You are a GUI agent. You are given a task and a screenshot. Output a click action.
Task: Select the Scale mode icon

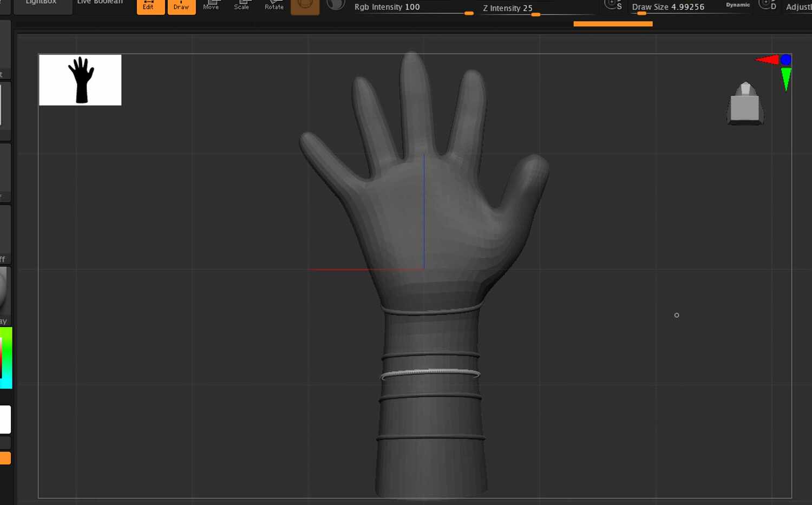pos(242,5)
